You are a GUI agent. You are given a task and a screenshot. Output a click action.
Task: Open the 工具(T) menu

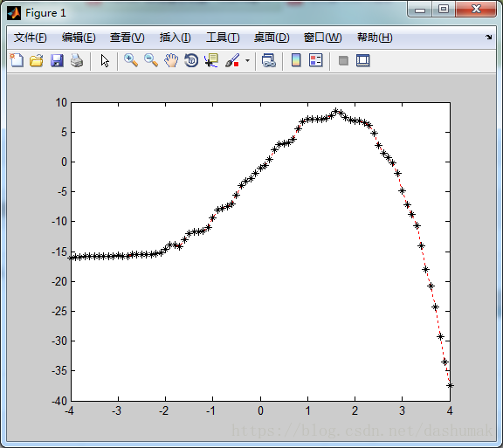click(x=223, y=38)
